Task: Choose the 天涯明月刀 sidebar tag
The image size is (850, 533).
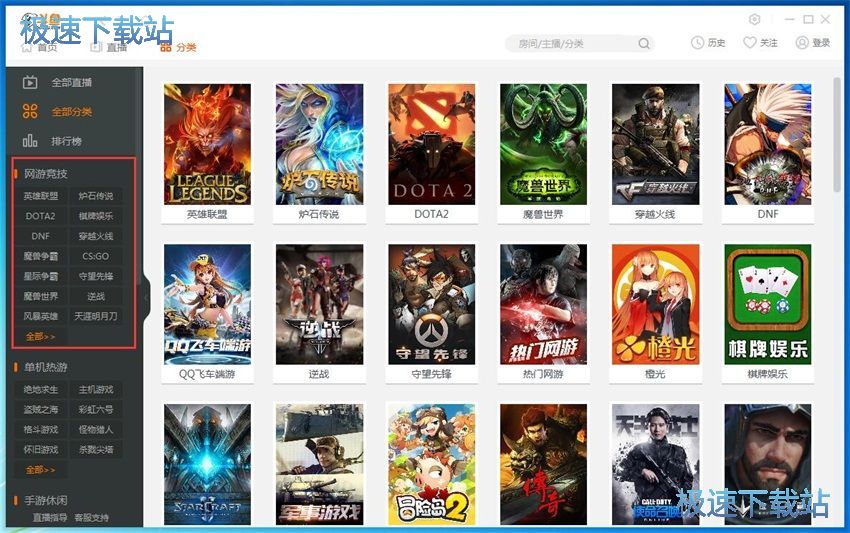Action: (96, 316)
